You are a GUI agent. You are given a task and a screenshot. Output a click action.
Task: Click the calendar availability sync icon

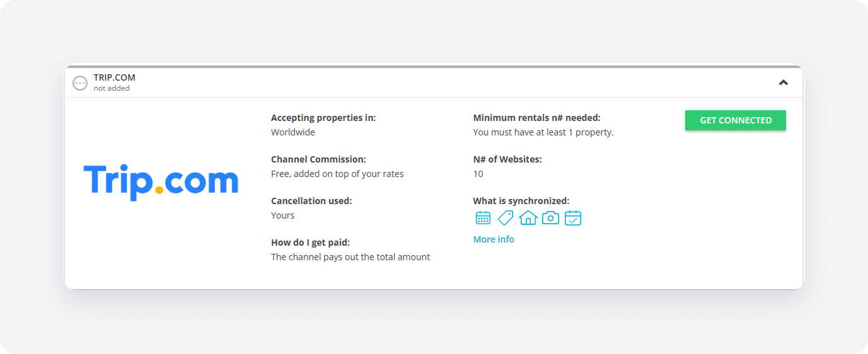pos(483,218)
